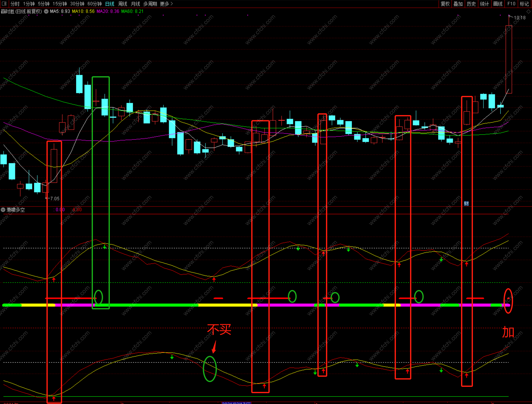Click the 标记 mark button
The image size is (532, 404).
tap(524, 4)
